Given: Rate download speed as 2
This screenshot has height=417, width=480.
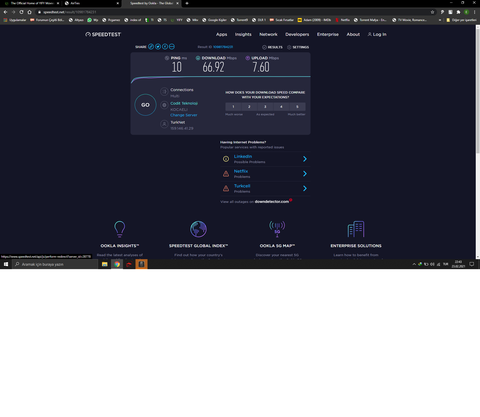Looking at the screenshot, I should (249, 107).
